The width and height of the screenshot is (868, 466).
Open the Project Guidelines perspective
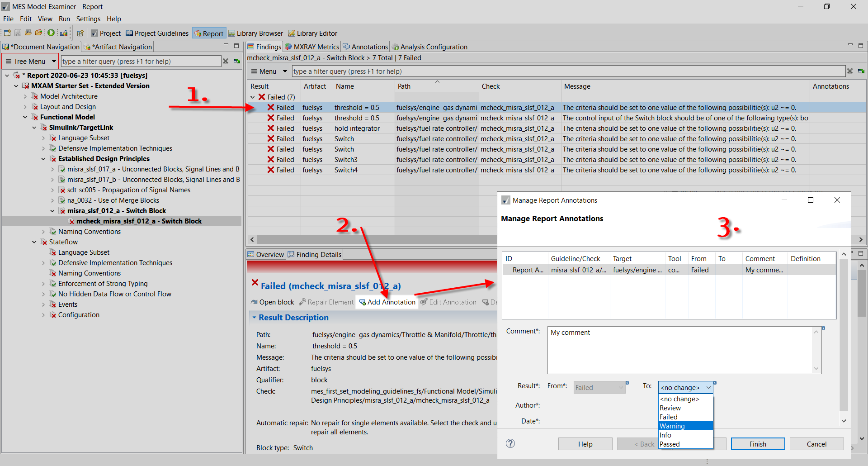tap(157, 33)
